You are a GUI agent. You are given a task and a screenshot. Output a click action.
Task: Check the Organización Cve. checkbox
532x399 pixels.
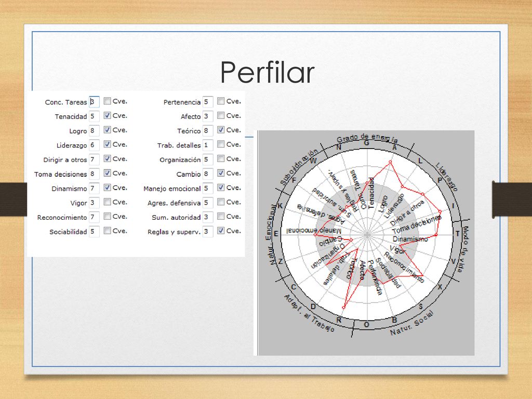click(221, 158)
